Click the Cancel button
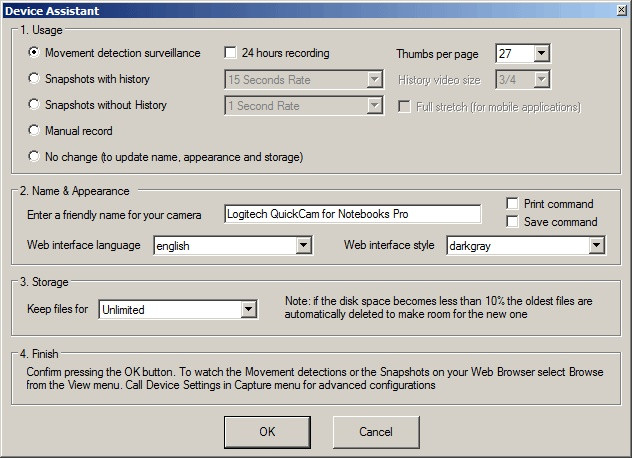This screenshot has width=632, height=458. pos(376,432)
